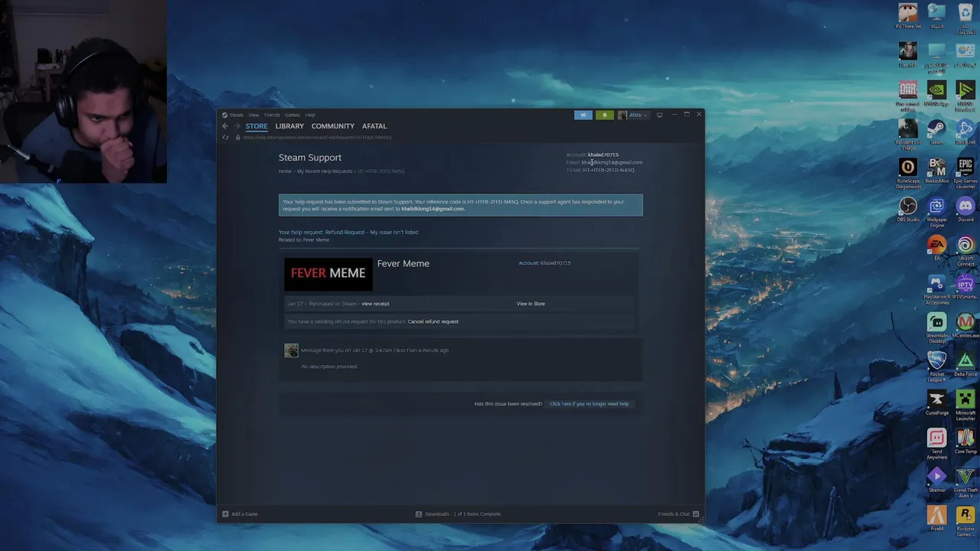Select the EA desktop icon
Image resolution: width=980 pixels, height=551 pixels.
tap(936, 249)
